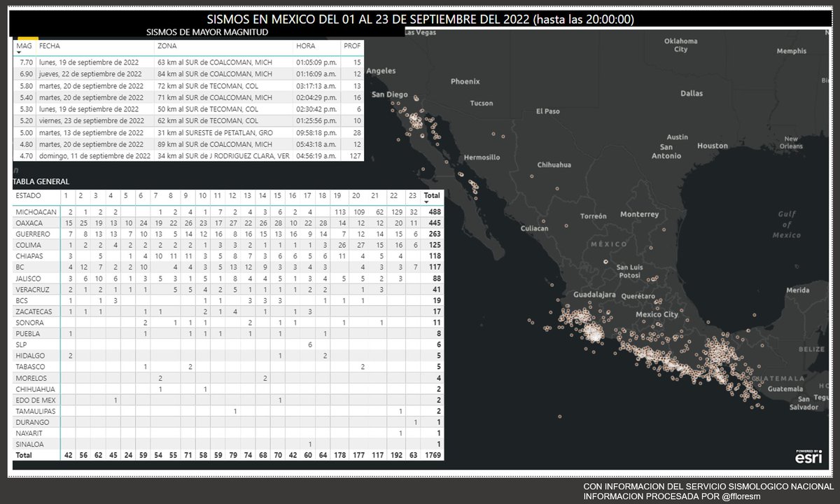
Task: Select row '34 km al SUR de J RODRIGUEZ CLARA, VER'
Action: pyautogui.click(x=188, y=156)
